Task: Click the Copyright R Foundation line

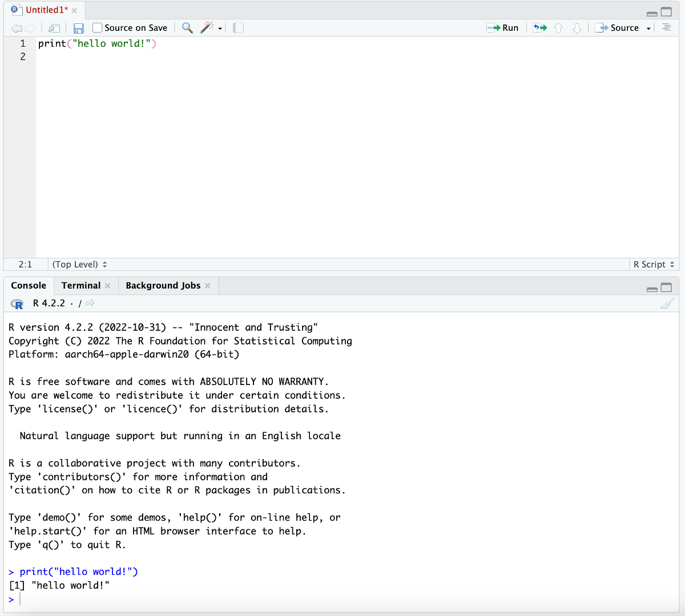Action: 180,341
